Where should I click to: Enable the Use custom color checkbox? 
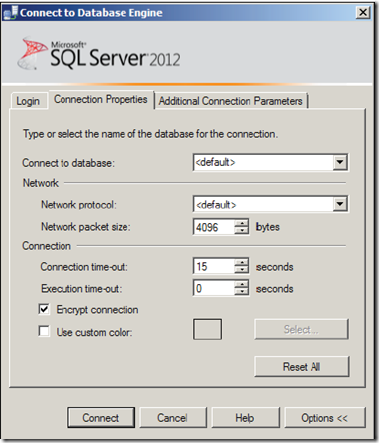point(44,332)
